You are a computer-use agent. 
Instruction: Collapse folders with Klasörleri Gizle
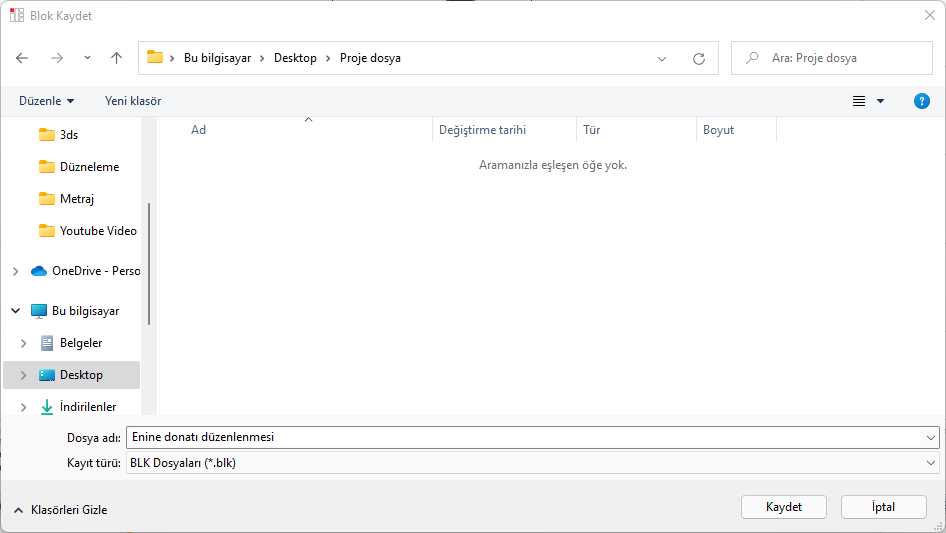[60, 510]
